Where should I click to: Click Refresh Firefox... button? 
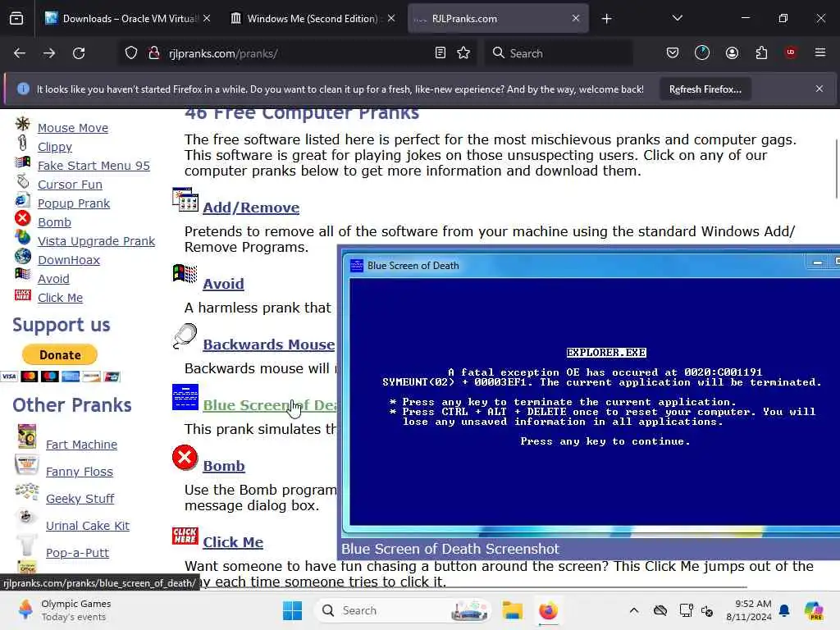tap(705, 89)
